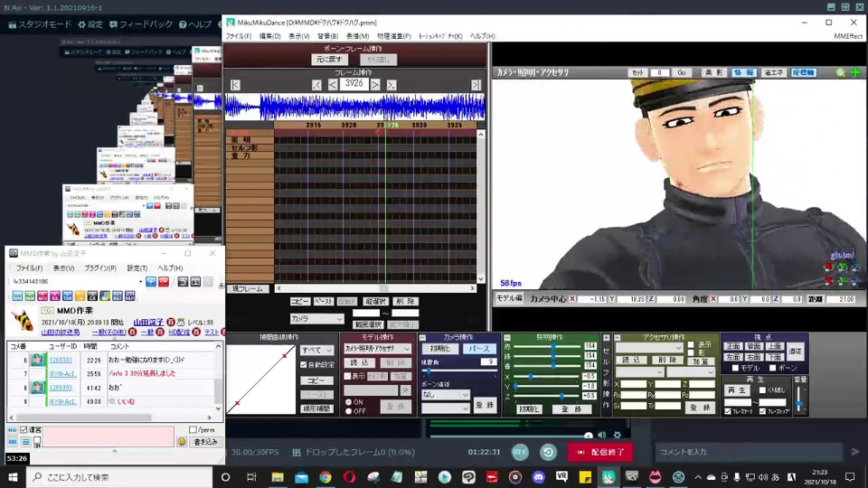Click the red disconnect icon in the comment viewer toolbar
The height and width of the screenshot is (488, 868).
164,282
